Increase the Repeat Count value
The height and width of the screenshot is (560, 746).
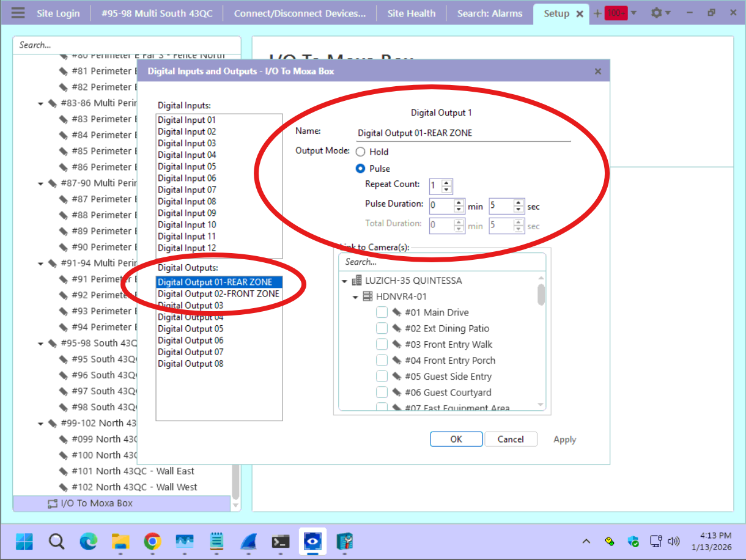447,183
